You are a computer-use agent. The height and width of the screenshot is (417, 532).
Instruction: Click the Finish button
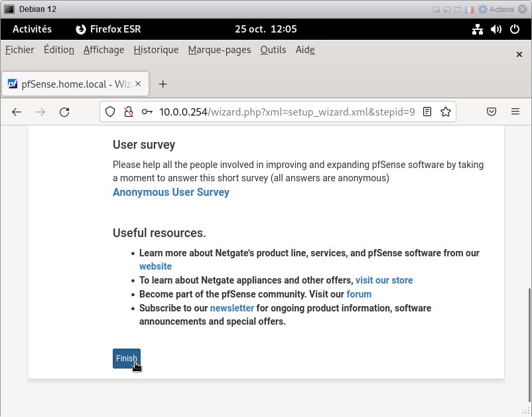[127, 359]
